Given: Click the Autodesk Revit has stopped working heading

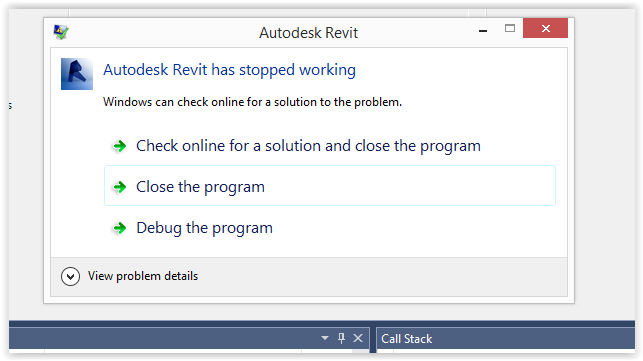Looking at the screenshot, I should coord(229,70).
